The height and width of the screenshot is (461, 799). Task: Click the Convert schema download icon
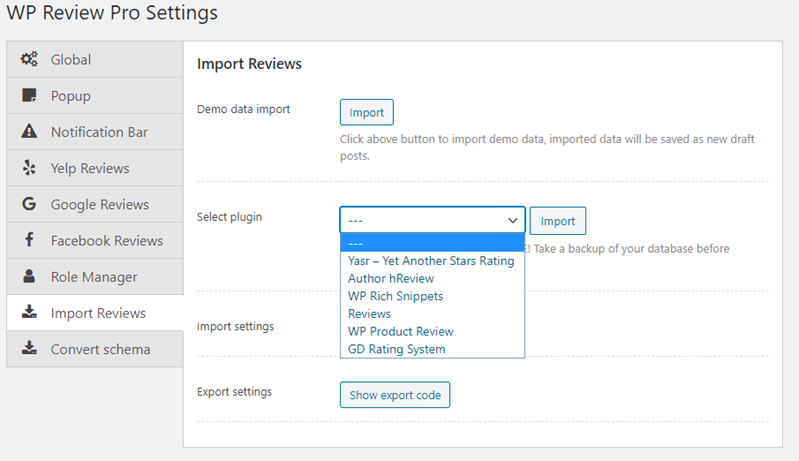29,348
